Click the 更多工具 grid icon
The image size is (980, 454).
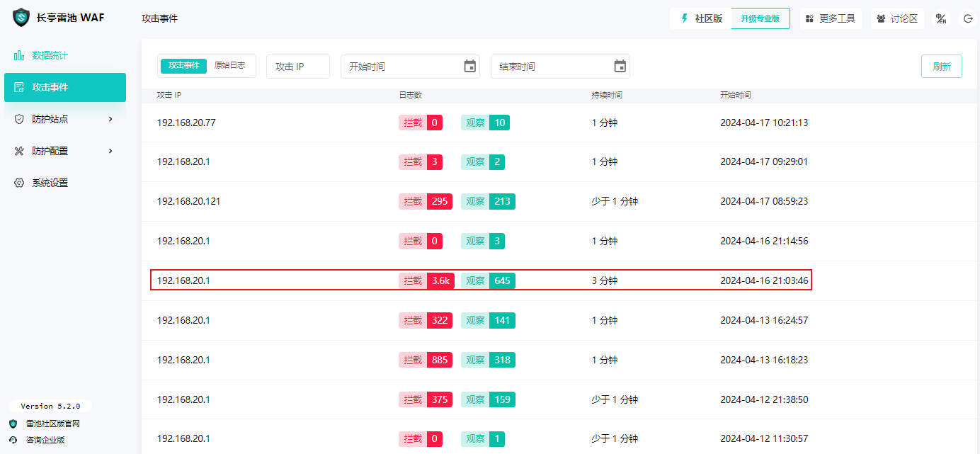click(809, 19)
